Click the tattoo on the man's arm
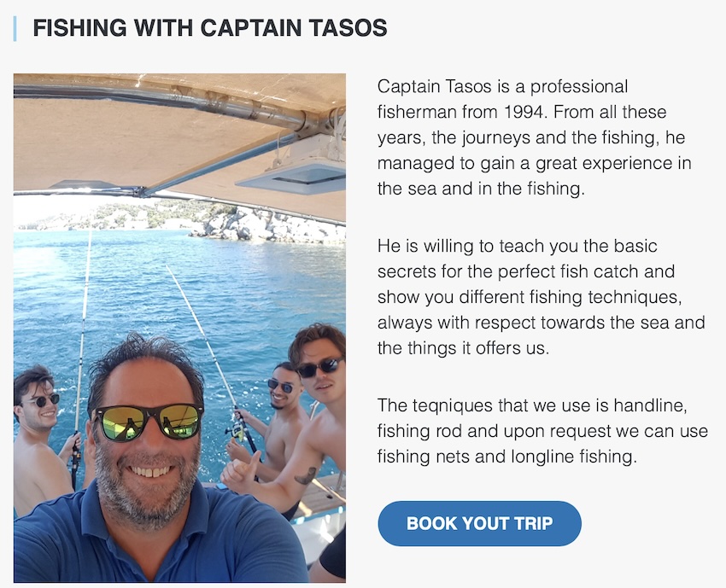 (306, 475)
